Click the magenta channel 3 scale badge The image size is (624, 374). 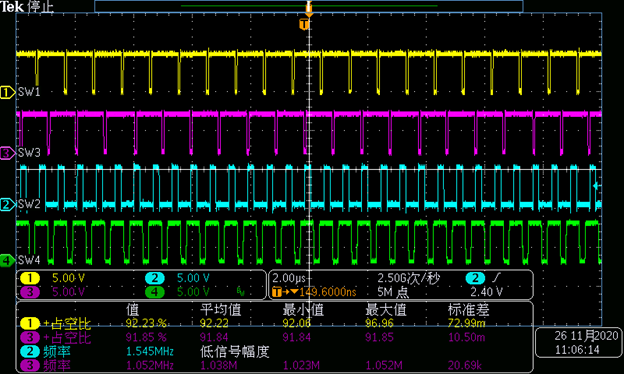30,292
